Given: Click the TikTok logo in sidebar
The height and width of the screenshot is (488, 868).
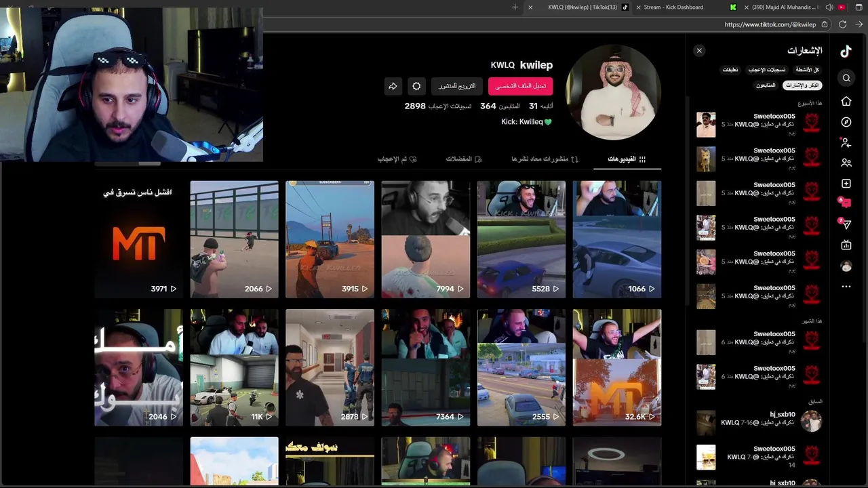Looking at the screenshot, I should 846,51.
